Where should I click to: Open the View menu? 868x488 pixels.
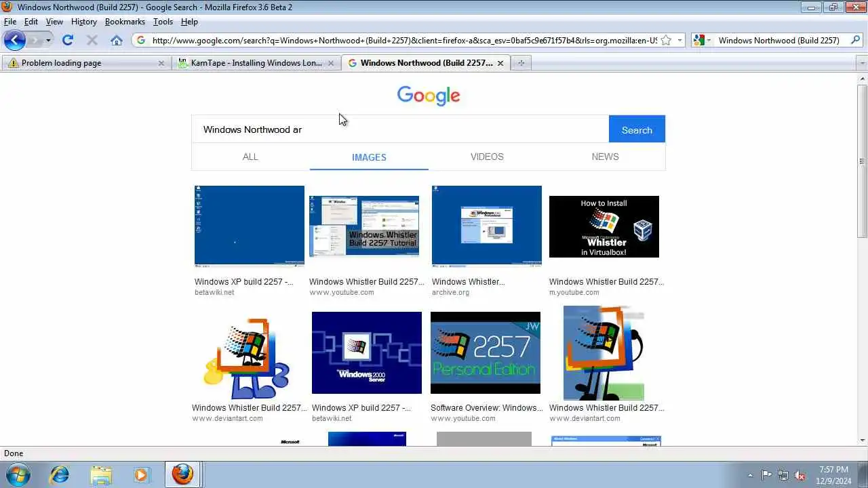(x=54, y=22)
